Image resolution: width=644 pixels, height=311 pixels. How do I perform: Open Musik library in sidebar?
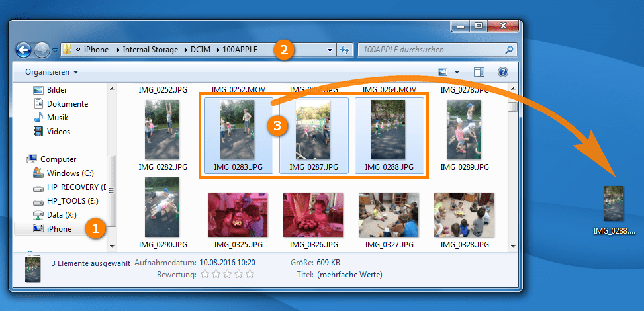click(x=51, y=118)
